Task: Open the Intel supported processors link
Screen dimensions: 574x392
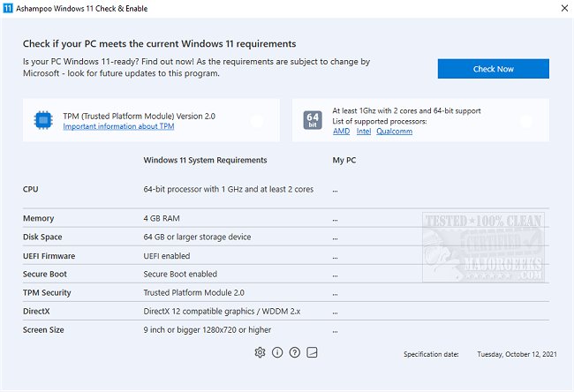Action: tap(363, 132)
